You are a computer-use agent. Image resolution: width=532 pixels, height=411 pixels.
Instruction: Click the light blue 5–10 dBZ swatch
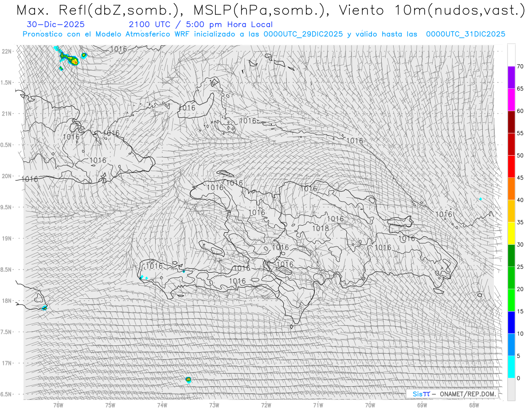511,344
